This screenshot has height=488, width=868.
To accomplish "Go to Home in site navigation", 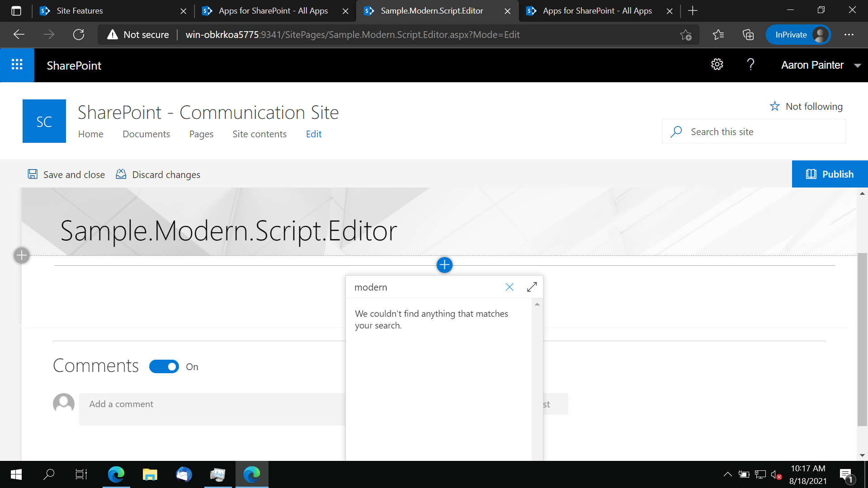I will tap(90, 134).
